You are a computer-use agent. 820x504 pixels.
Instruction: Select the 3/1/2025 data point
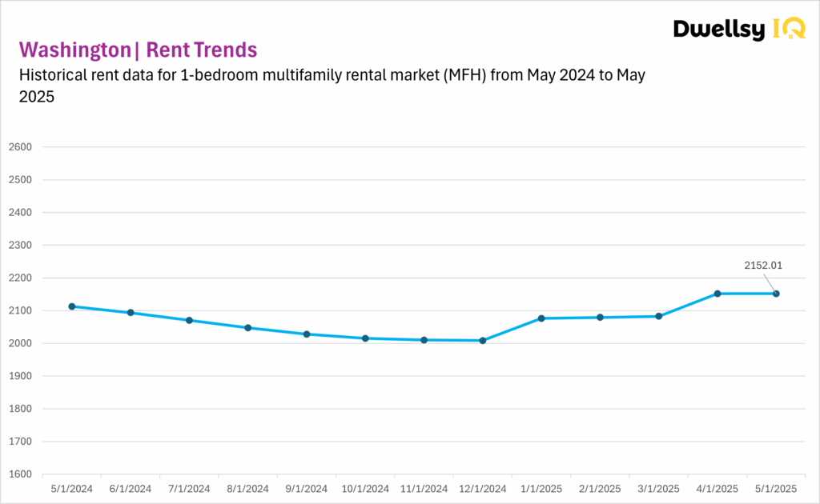tap(659, 316)
